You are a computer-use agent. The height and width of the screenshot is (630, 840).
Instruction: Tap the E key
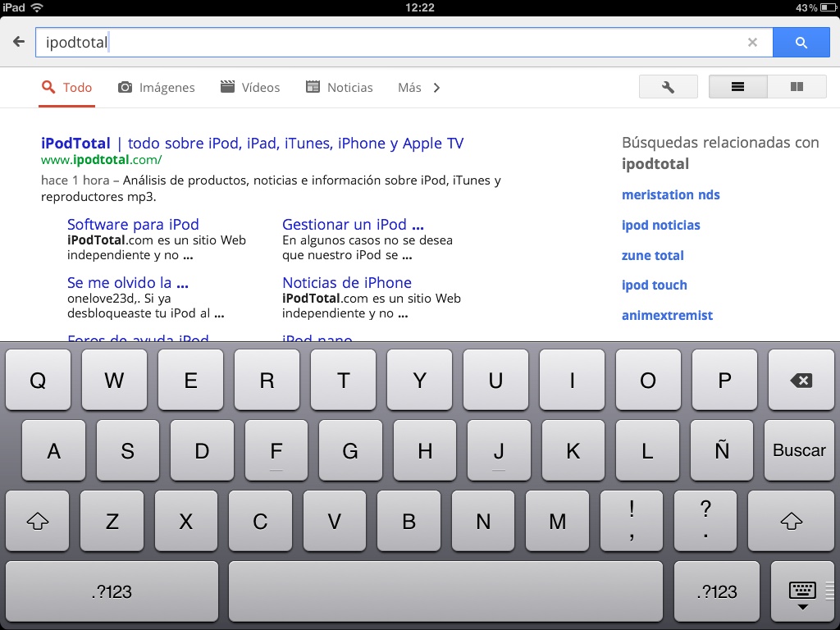point(190,380)
